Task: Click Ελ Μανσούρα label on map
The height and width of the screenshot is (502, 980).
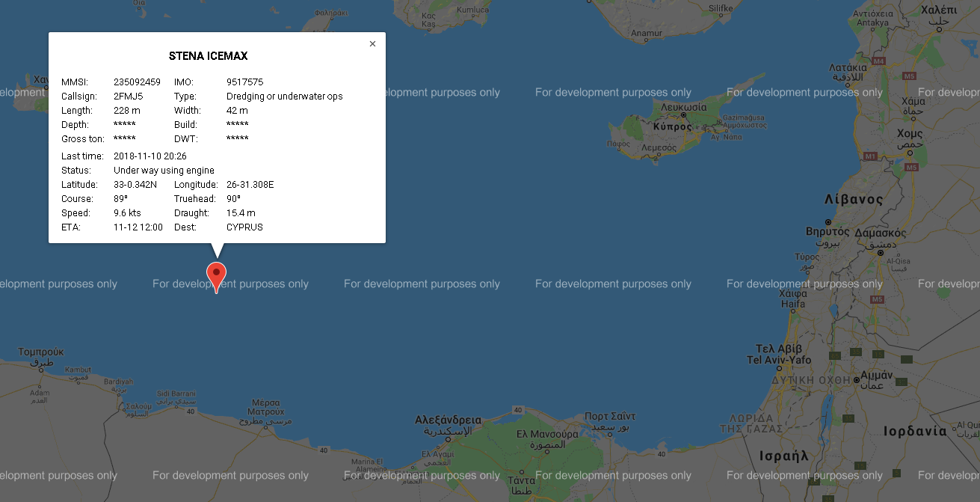Action: click(547, 434)
